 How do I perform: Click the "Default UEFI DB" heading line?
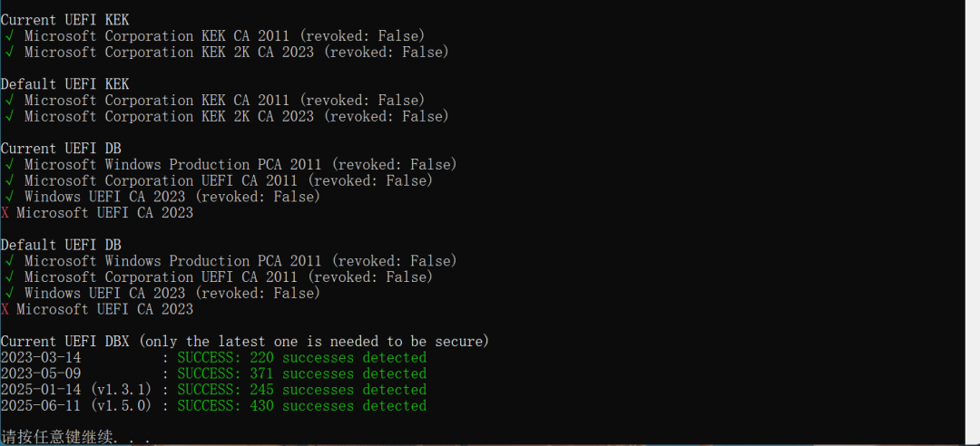click(61, 245)
